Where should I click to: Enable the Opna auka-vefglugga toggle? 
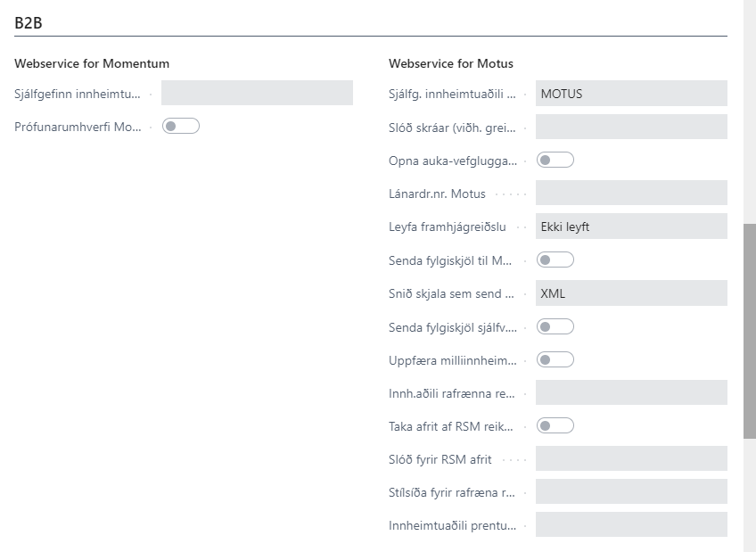click(555, 160)
